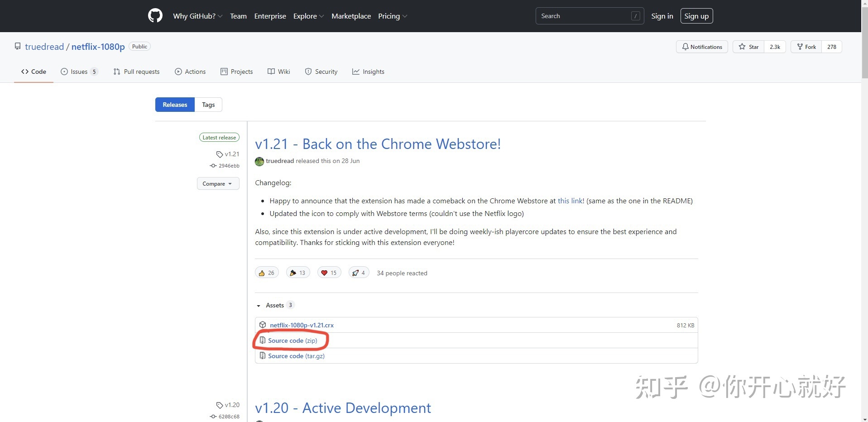Download Source code (tar.gz)
The image size is (868, 422).
point(296,356)
